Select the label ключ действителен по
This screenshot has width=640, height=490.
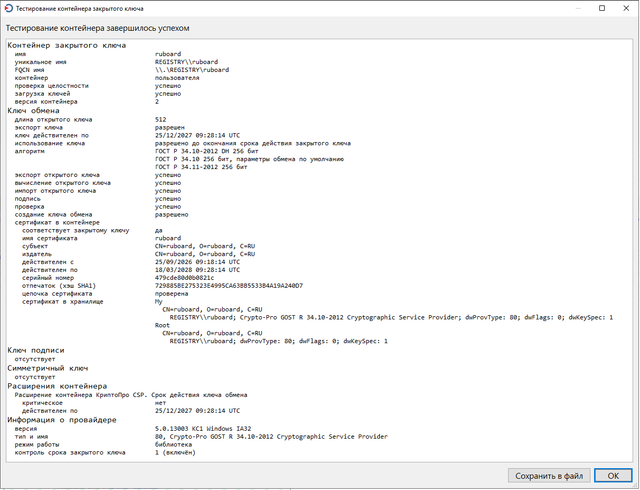tap(51, 135)
